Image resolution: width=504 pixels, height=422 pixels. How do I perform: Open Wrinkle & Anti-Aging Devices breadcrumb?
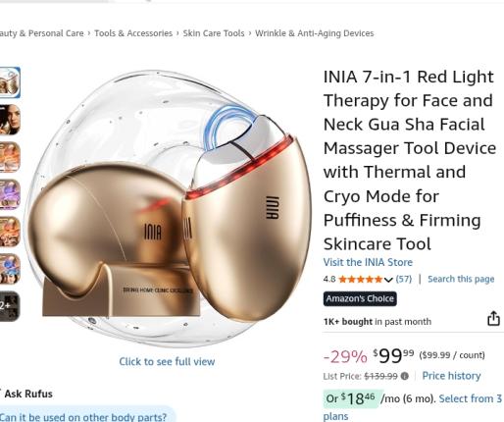click(315, 33)
